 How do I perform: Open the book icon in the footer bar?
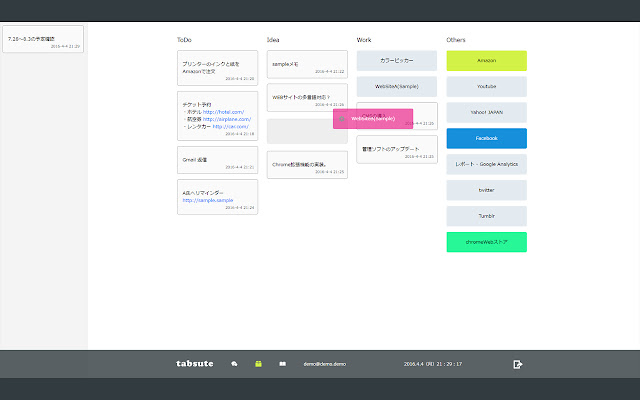point(282,364)
